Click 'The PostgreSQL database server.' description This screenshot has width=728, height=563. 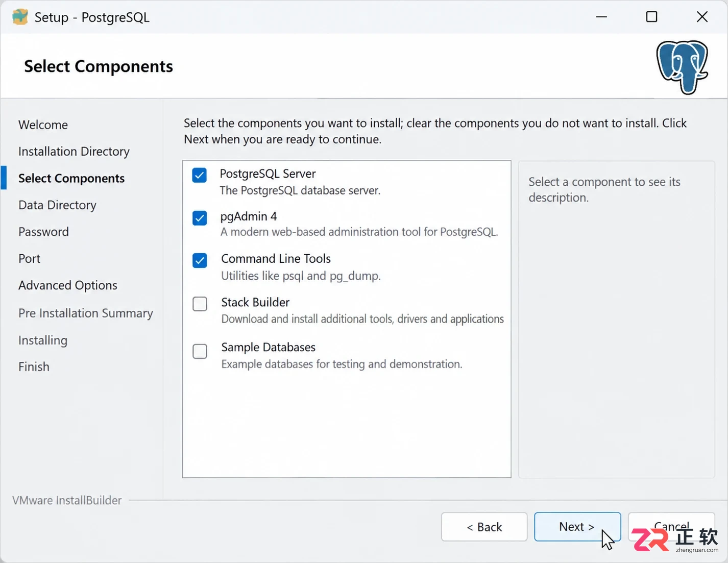tap(300, 190)
